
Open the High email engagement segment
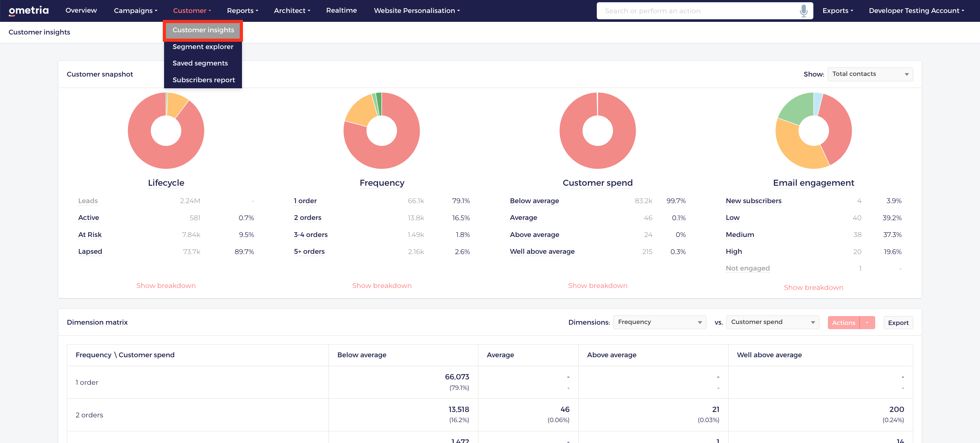734,252
